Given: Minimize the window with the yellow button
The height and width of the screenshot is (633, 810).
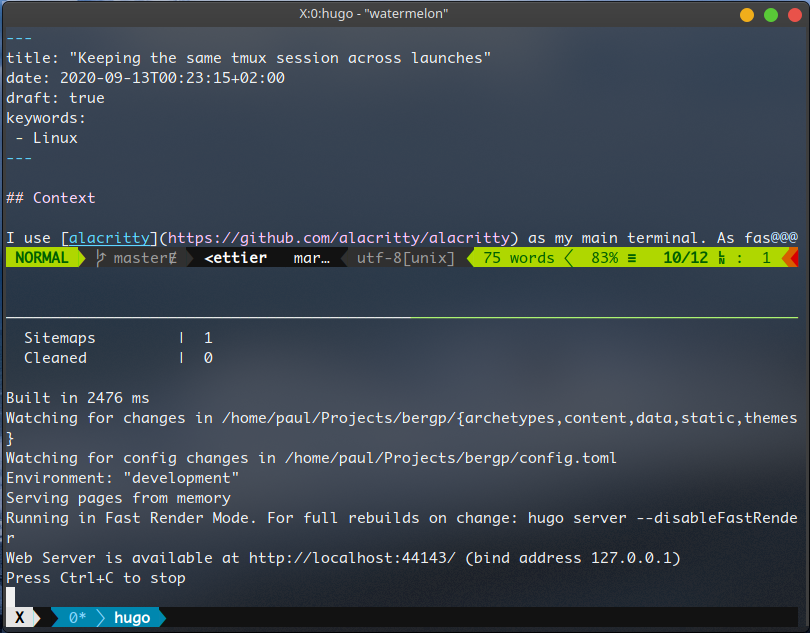Looking at the screenshot, I should [x=747, y=15].
